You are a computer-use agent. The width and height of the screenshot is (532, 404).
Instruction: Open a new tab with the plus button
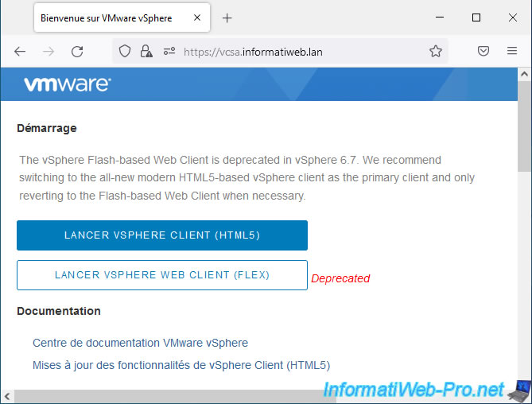click(x=227, y=18)
